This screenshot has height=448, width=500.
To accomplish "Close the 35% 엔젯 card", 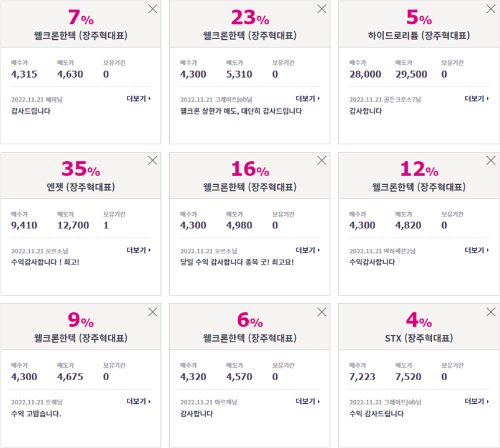I will [153, 161].
